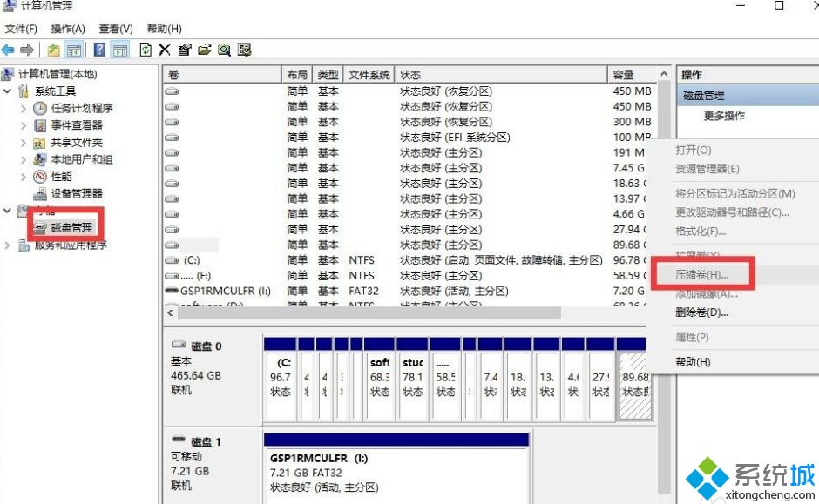819x504 pixels.
Task: Click the clock icon beside 任务计划程序
Action: [40, 109]
